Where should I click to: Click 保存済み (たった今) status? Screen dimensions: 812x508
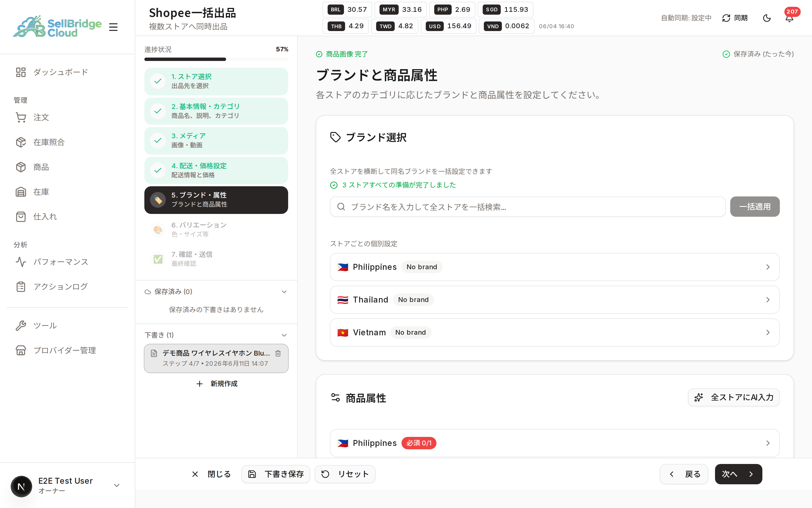click(758, 54)
